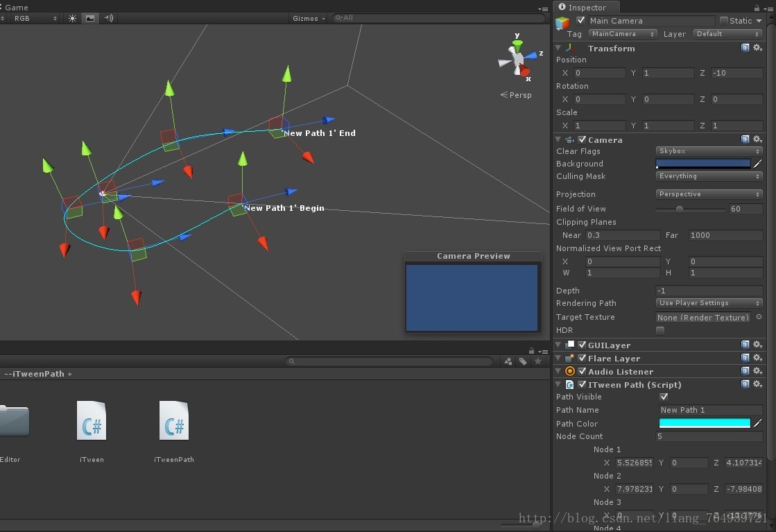Toggle Main Camera active checkbox

click(581, 21)
